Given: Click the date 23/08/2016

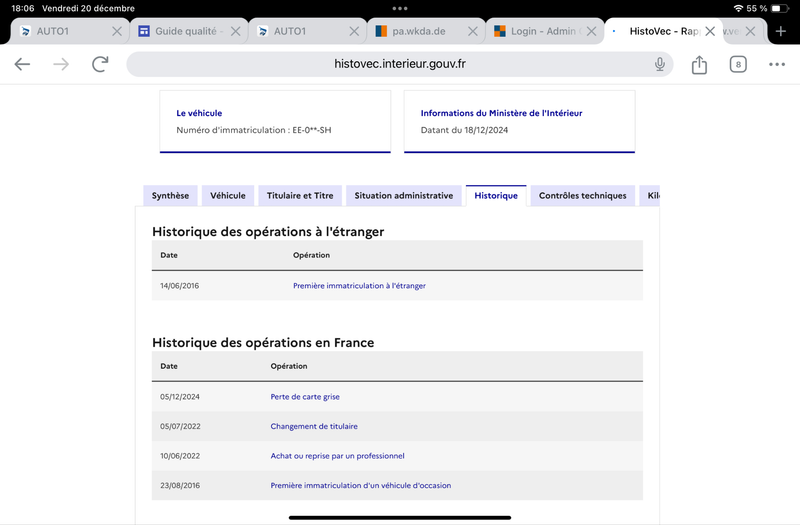Looking at the screenshot, I should (x=180, y=486).
